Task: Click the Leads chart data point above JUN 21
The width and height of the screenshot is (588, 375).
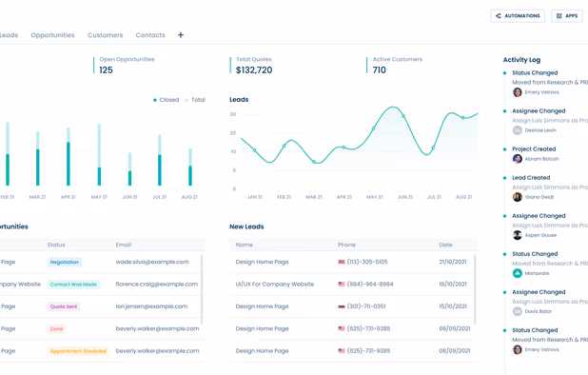Action: pyautogui.click(x=403, y=116)
